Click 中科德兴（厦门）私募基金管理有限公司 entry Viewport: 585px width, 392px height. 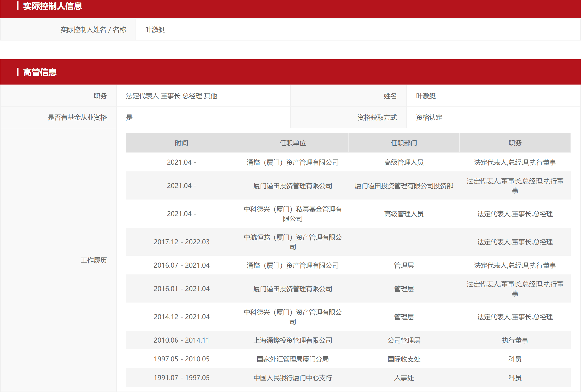[293, 214]
